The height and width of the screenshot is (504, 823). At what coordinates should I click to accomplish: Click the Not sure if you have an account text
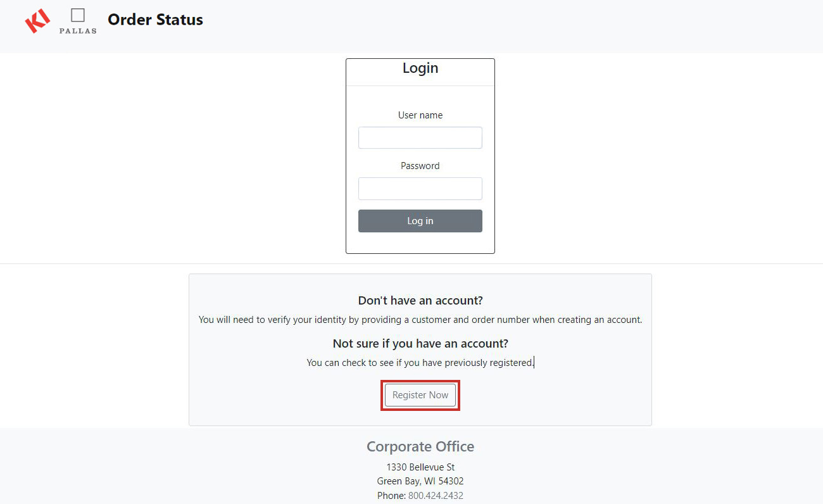tap(420, 343)
